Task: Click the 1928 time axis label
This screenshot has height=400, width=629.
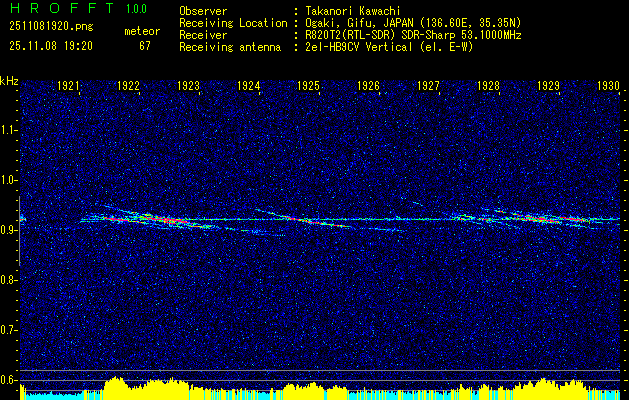Action: pos(488,86)
